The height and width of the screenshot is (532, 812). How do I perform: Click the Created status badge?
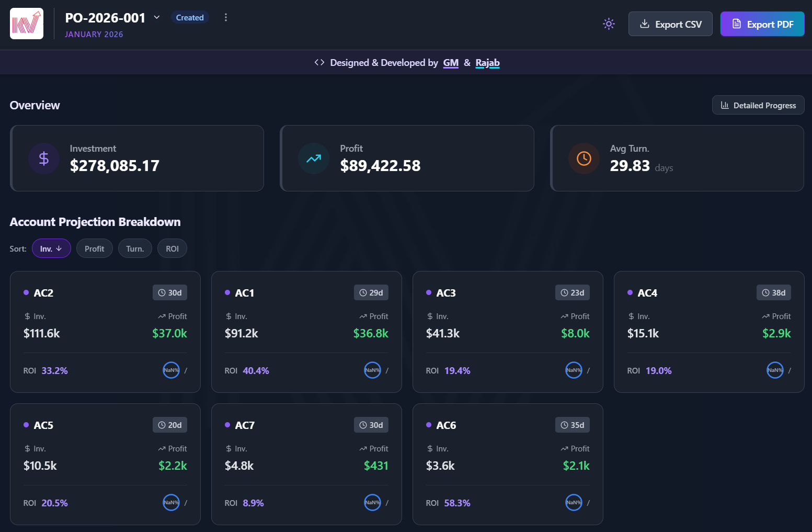(190, 17)
